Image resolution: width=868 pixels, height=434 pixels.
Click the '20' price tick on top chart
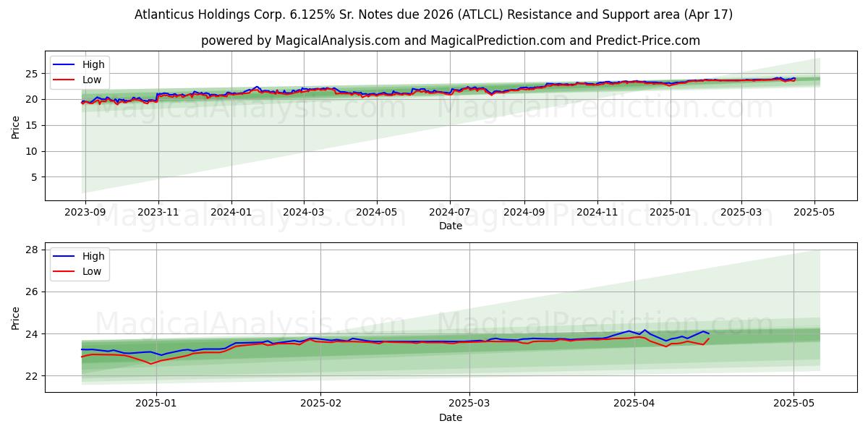[33, 100]
